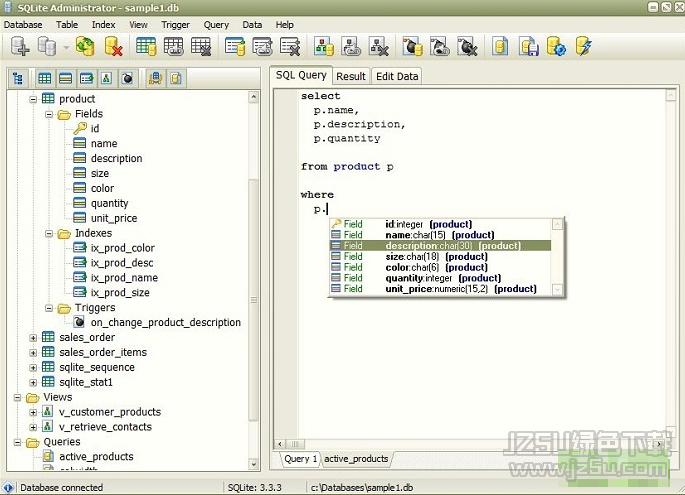The width and height of the screenshot is (685, 495).
Task: Click the query with gear toolbar icon
Action: click(x=556, y=46)
